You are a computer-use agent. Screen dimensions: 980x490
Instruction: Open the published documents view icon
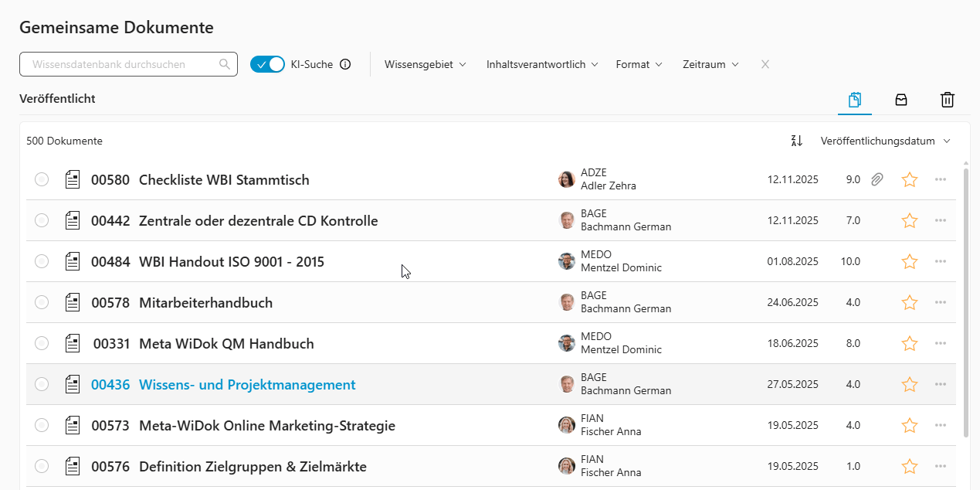[x=854, y=100]
